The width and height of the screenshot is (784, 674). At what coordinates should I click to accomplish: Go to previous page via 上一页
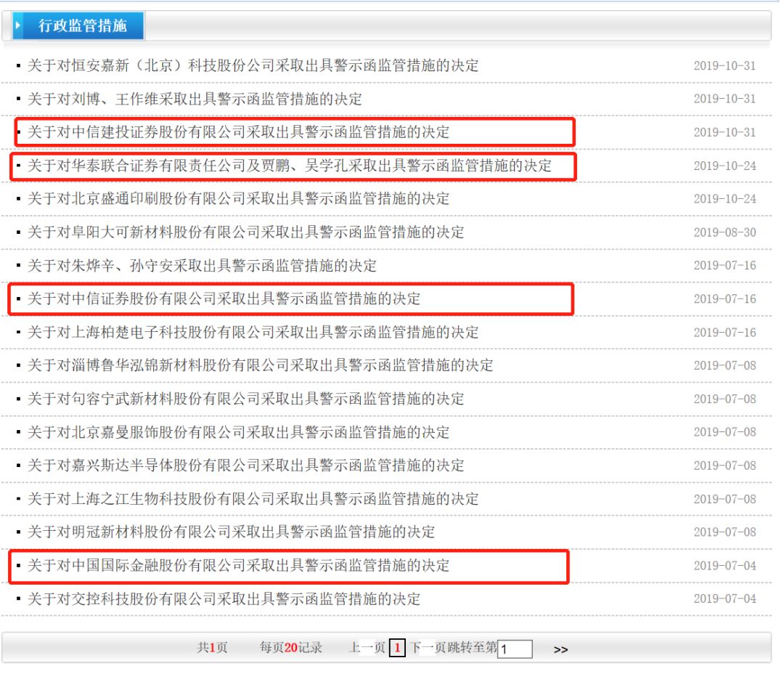point(367,648)
